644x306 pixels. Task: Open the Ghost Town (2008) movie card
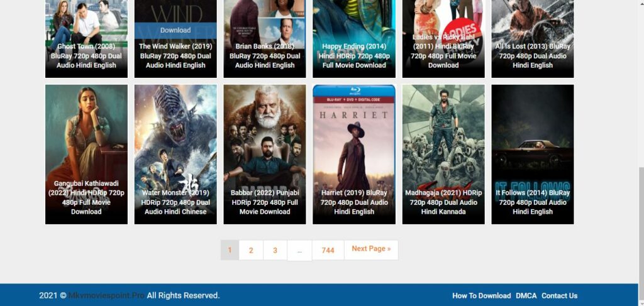(x=86, y=38)
